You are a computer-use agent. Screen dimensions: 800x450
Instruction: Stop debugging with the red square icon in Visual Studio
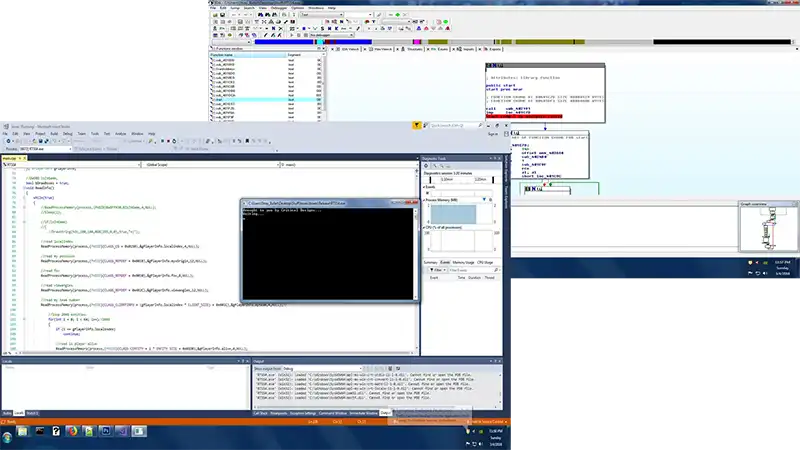tap(168, 141)
